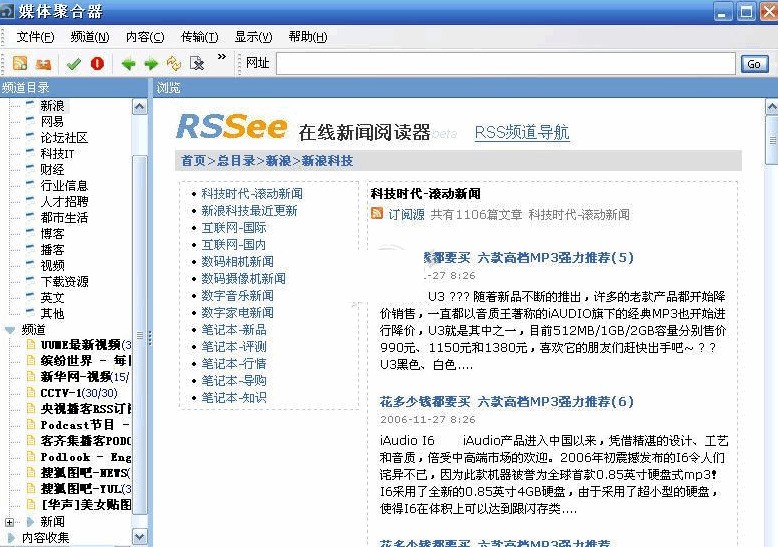Click the red stop toolbar icon
This screenshot has height=547, width=778.
click(x=97, y=63)
